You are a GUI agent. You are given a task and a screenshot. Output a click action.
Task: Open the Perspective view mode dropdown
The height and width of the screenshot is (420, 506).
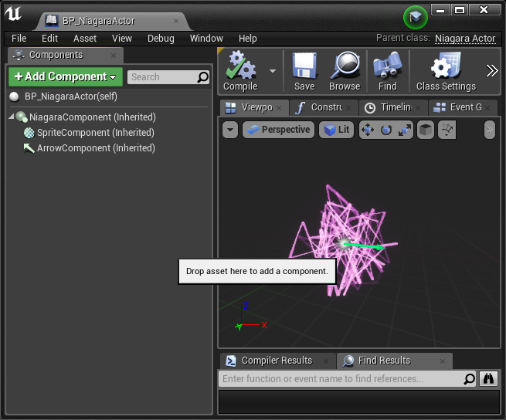point(279,130)
